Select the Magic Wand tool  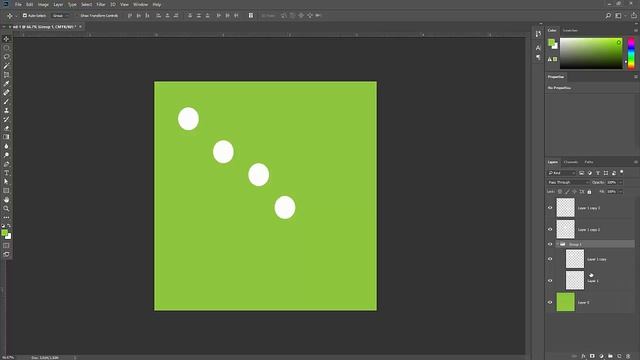click(6, 66)
